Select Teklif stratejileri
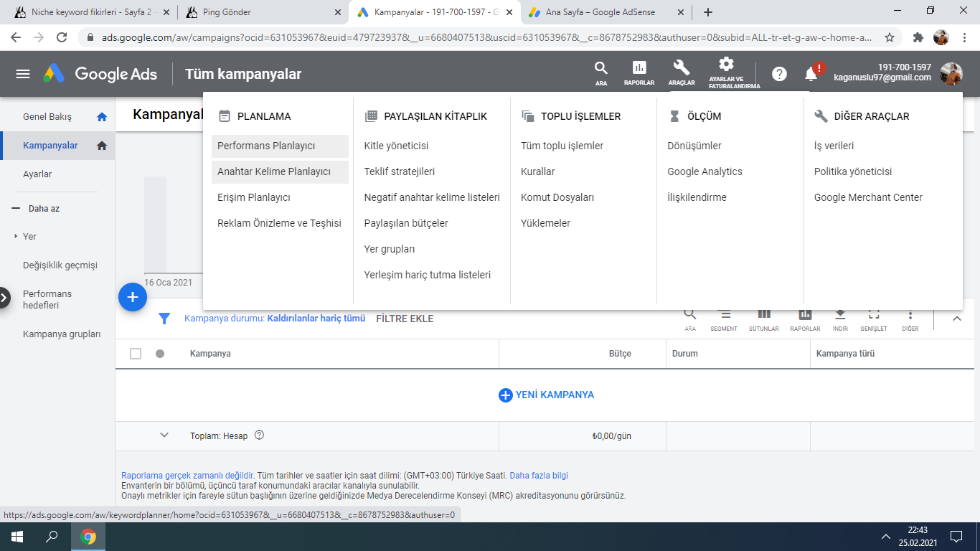 point(400,171)
